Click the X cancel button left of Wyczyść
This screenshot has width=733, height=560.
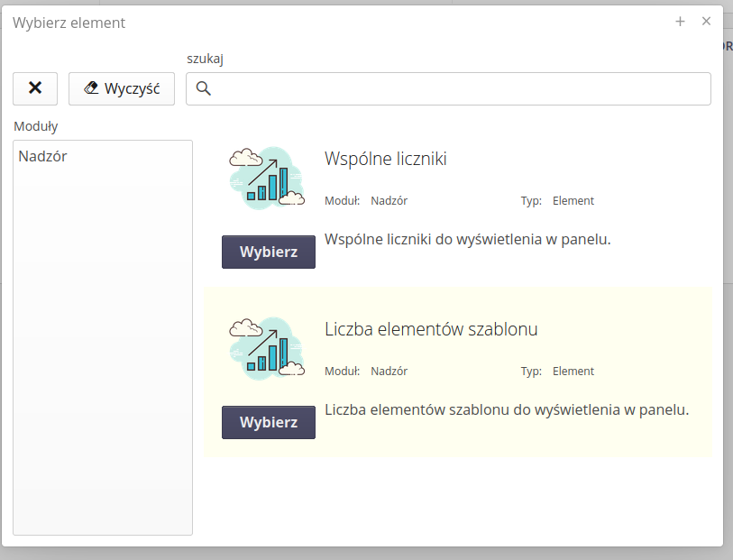(35, 88)
